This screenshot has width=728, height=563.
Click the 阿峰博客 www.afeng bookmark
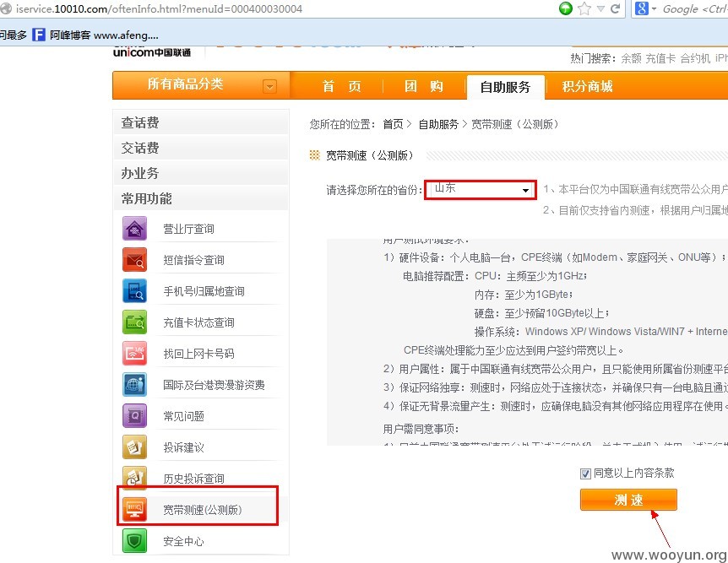pos(95,35)
